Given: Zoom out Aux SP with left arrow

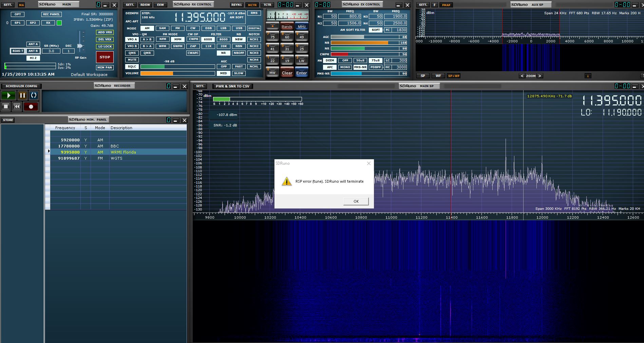Looking at the screenshot, I should (x=522, y=76).
